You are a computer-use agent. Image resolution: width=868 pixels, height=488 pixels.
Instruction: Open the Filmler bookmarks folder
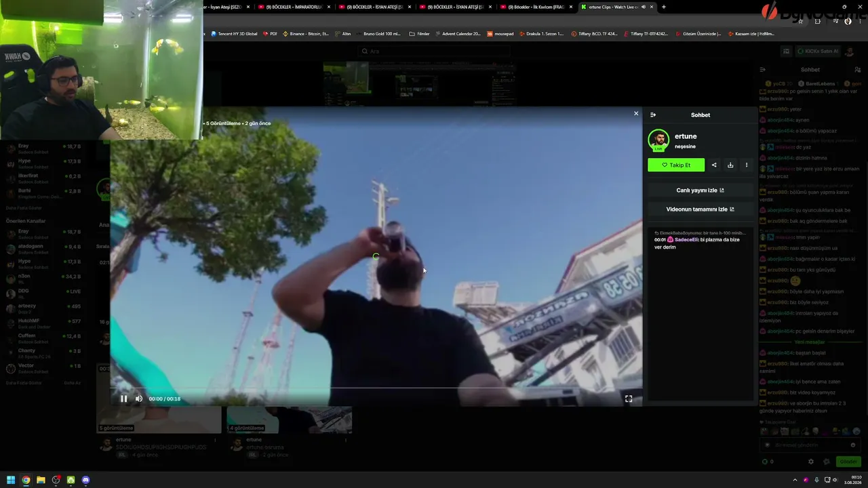(419, 33)
